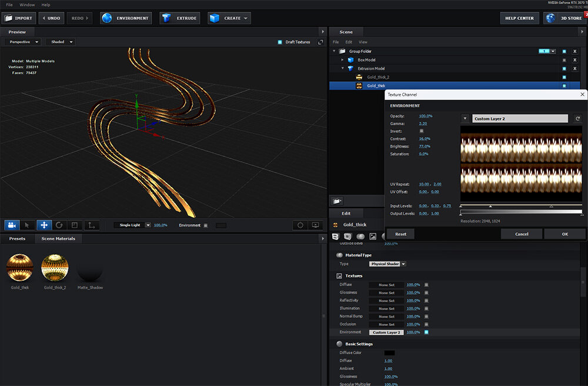Click the black Diffuse Color swatch

[x=389, y=353]
